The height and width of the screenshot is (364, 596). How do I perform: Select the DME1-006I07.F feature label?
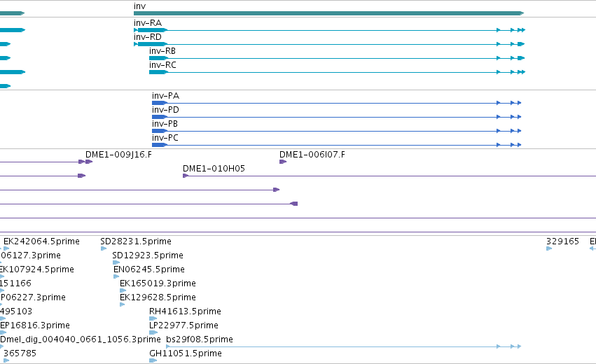click(312, 155)
